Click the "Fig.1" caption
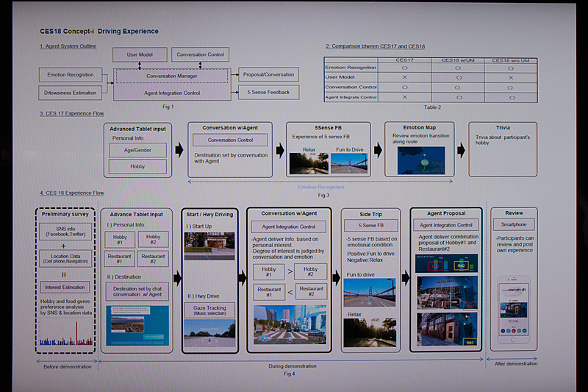 [x=168, y=107]
